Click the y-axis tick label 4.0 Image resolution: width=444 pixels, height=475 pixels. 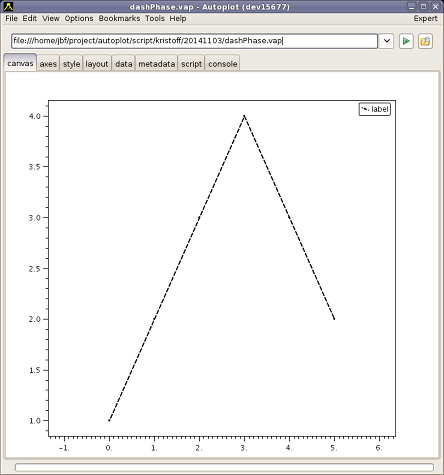point(34,116)
